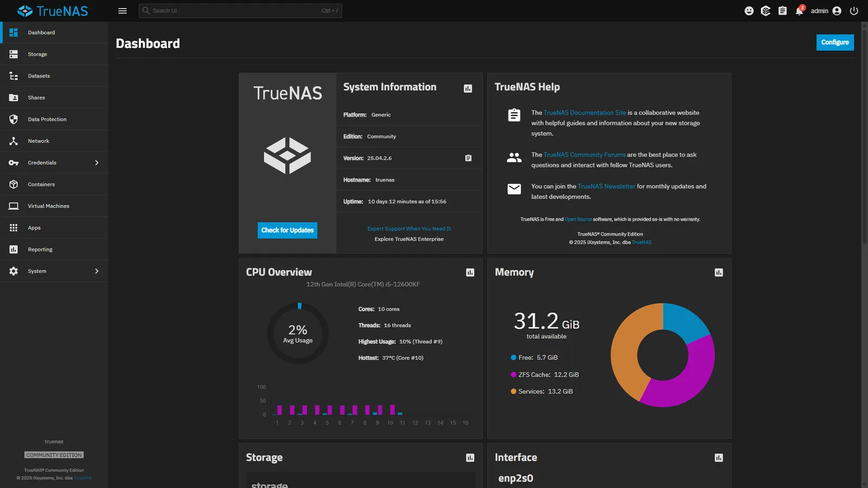Click Explore TrueNAS Enterprise link
Image resolution: width=868 pixels, height=488 pixels.
tap(409, 239)
